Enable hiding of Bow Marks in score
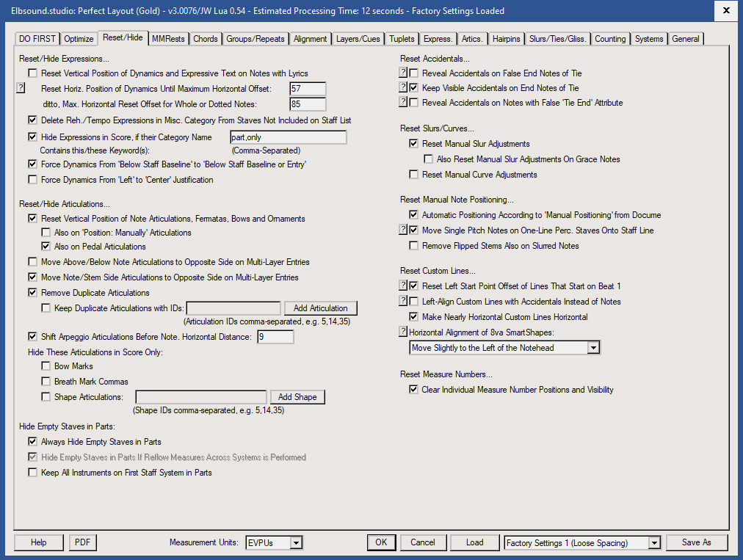Image resolution: width=743 pixels, height=560 pixels. (46, 366)
